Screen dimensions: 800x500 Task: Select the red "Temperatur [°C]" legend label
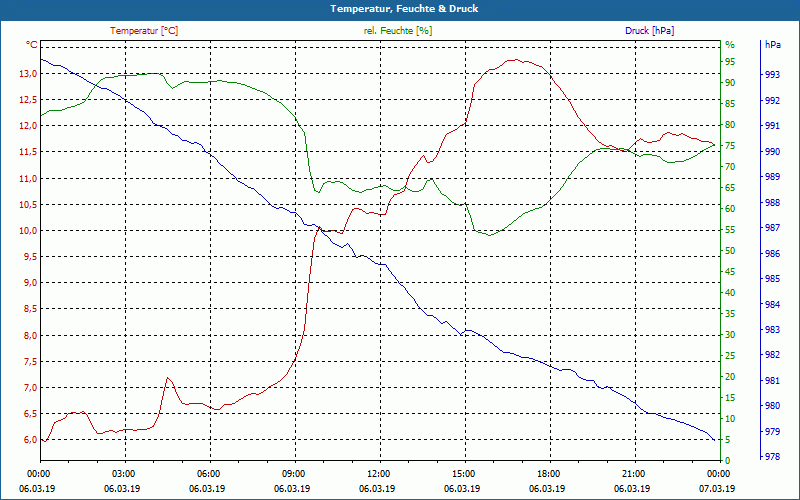[x=144, y=31]
